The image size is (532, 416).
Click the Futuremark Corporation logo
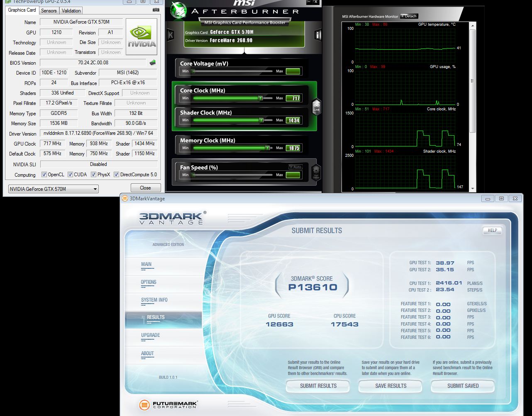pos(168,404)
